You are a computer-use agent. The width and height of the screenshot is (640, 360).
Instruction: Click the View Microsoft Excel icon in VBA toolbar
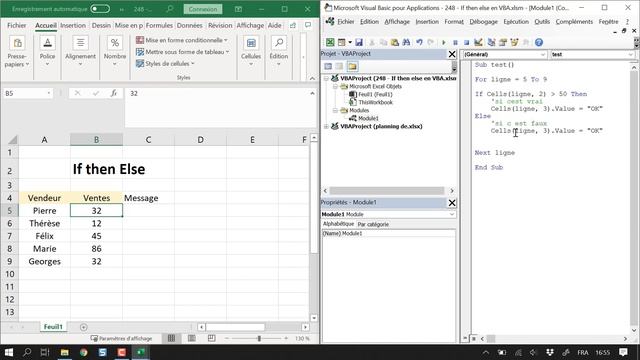tap(330, 42)
